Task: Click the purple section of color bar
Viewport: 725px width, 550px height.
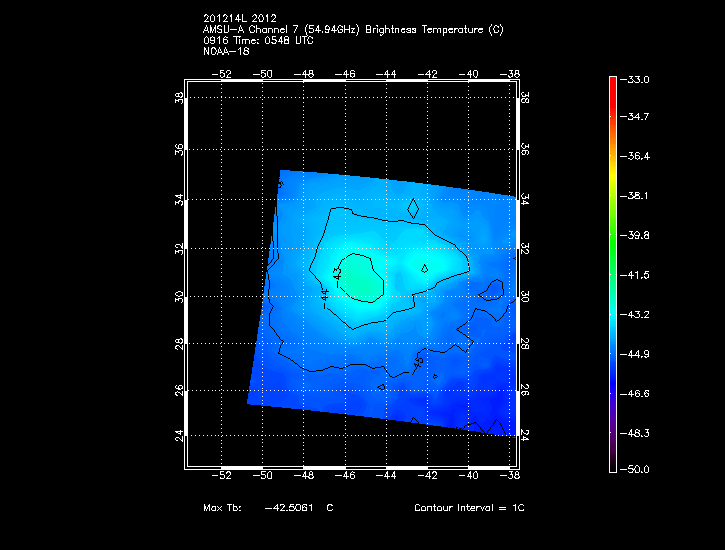Action: coord(614,440)
